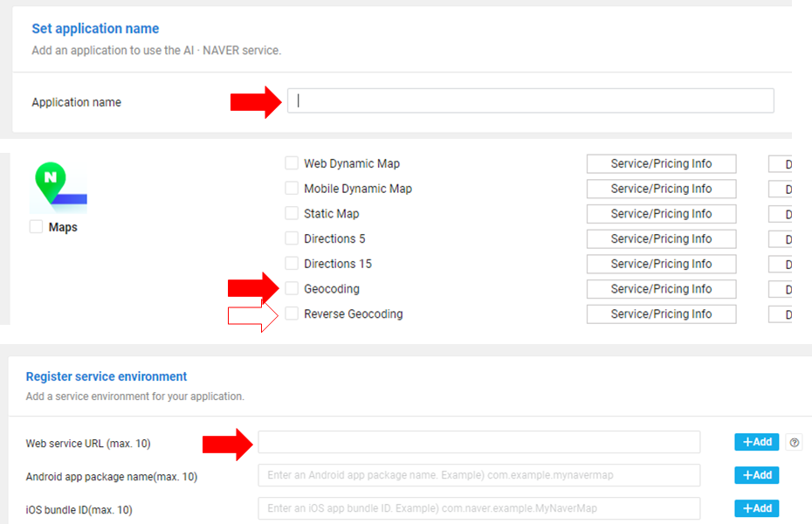Click the 'Android app package name(max. 10)' label
Screen dimensions: 812x524
(x=112, y=477)
